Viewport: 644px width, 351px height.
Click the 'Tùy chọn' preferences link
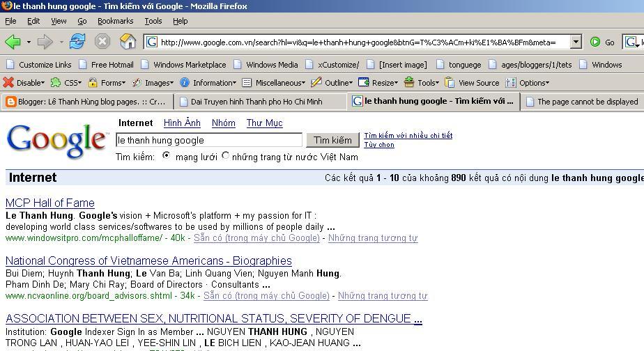pyautogui.click(x=379, y=144)
